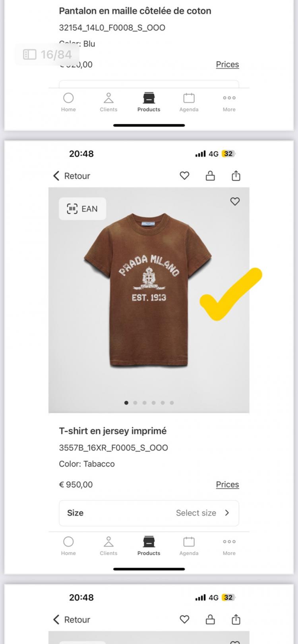Open Prices link for Tabacco T-shirt

point(227,484)
